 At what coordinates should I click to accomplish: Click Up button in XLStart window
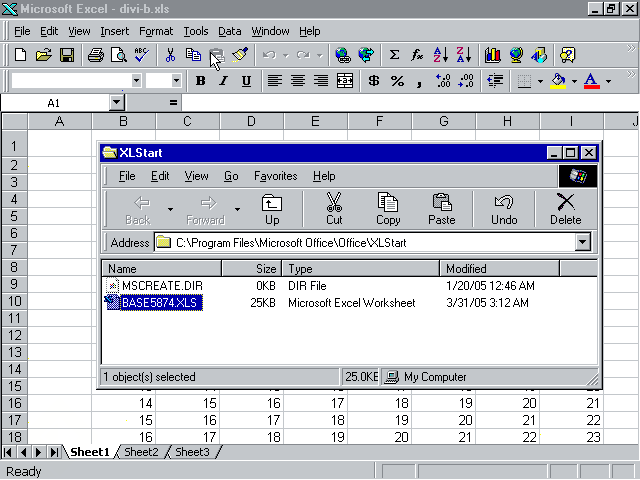coord(272,209)
